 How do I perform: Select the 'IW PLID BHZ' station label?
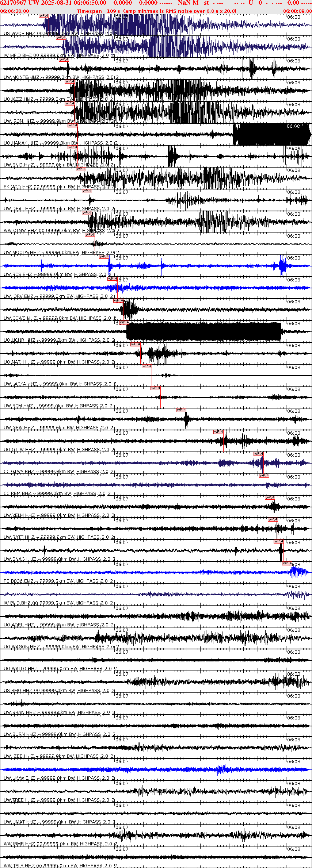(17, 603)
